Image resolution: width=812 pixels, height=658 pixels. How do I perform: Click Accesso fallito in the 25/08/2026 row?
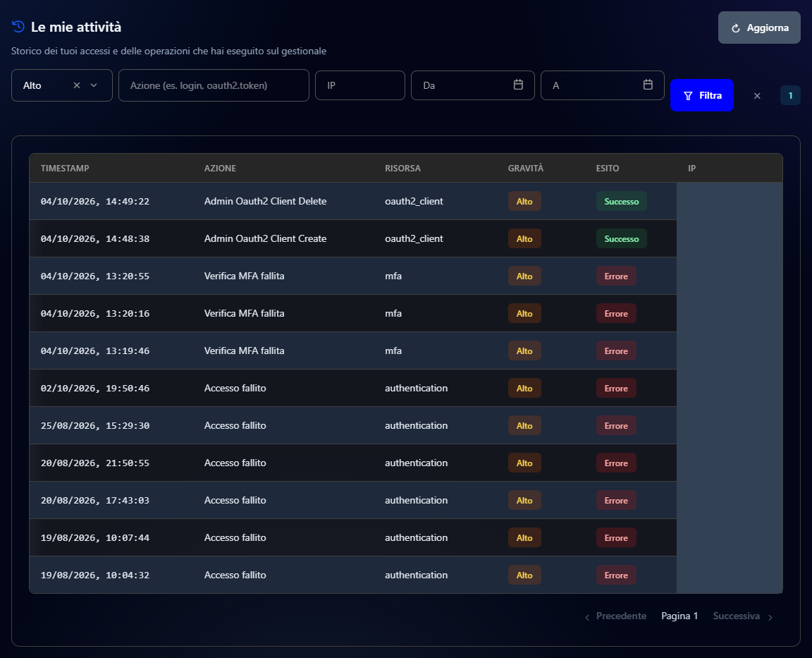[235, 425]
